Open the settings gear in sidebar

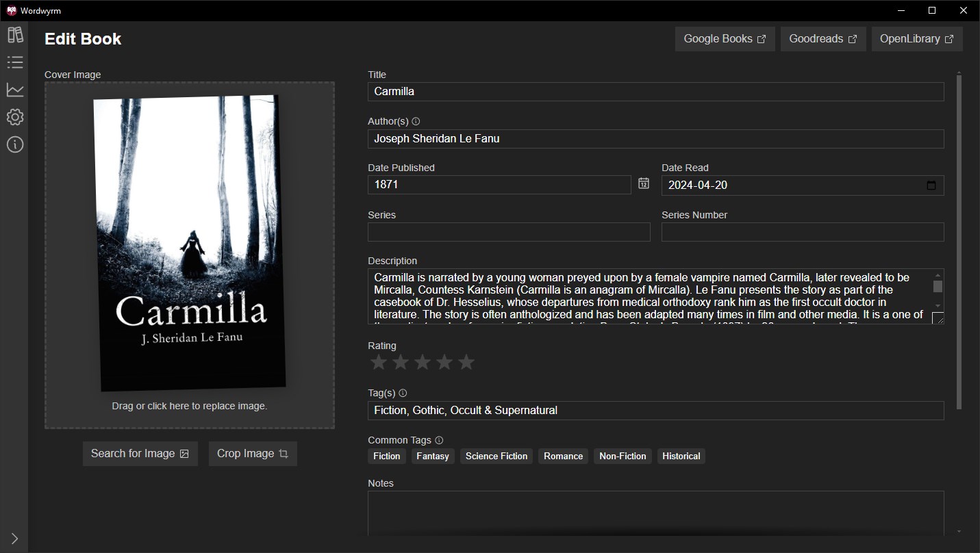[15, 117]
